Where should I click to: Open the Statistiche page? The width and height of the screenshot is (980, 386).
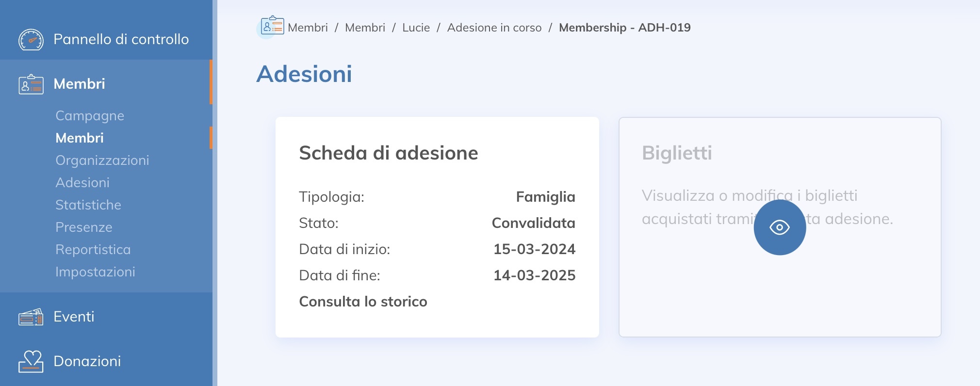88,205
